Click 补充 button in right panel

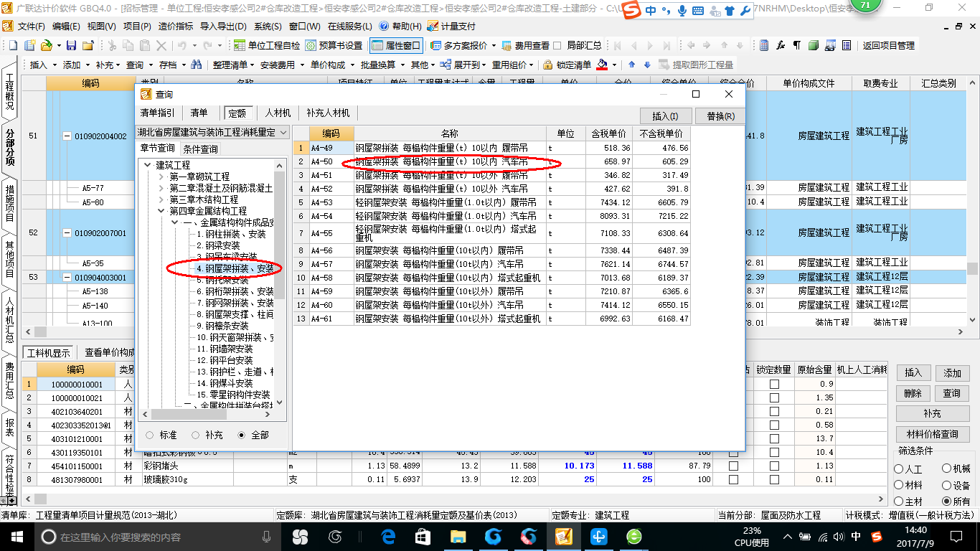(932, 414)
